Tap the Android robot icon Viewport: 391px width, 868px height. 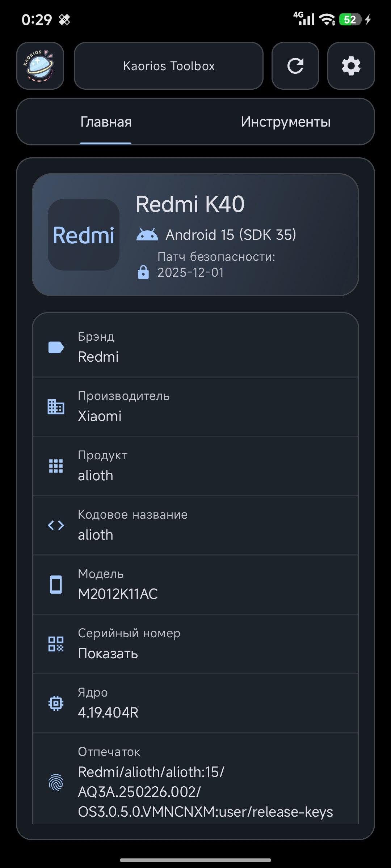pos(147,235)
